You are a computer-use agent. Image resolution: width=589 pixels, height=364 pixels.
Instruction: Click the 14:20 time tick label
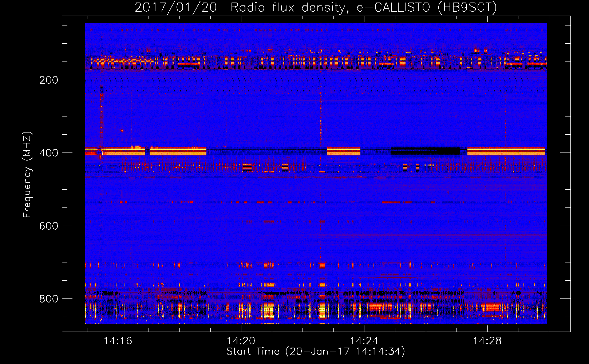[x=241, y=341]
